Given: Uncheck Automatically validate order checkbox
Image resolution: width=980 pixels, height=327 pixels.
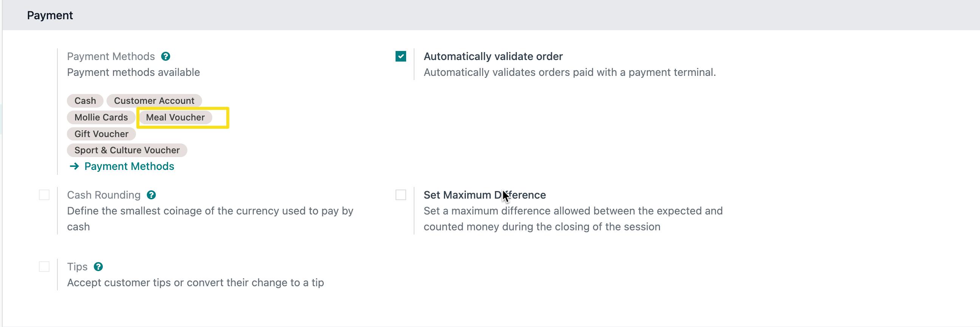Looking at the screenshot, I should click(x=400, y=56).
